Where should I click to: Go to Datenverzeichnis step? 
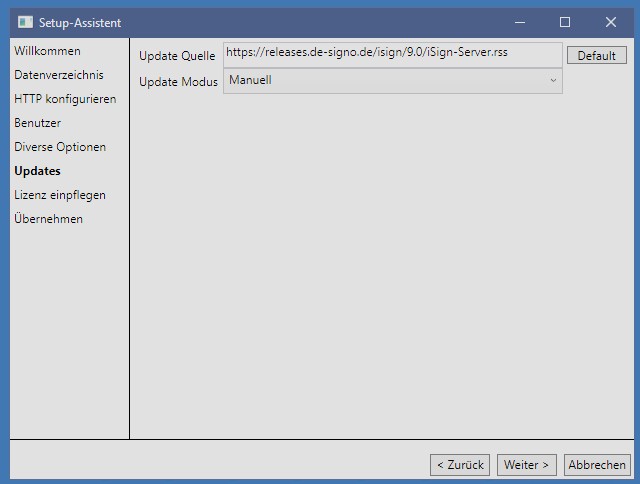[59, 75]
